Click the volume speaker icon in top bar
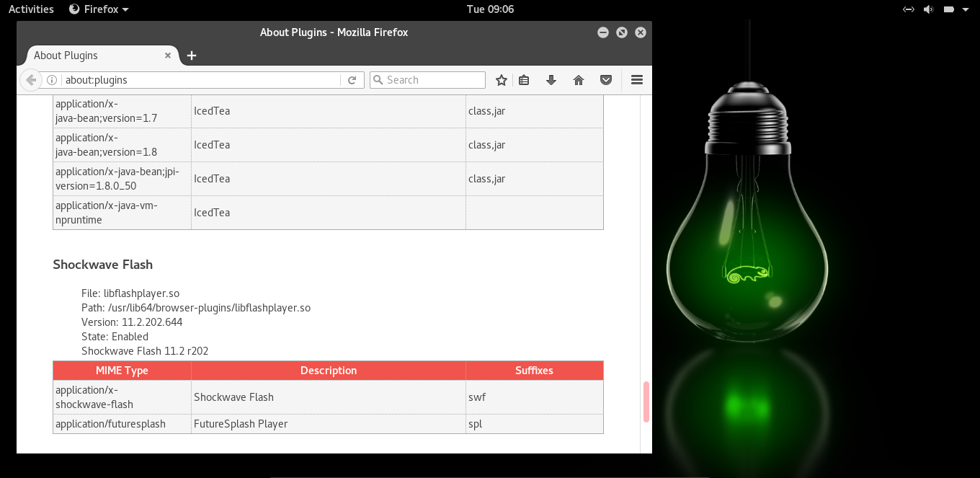 point(928,9)
